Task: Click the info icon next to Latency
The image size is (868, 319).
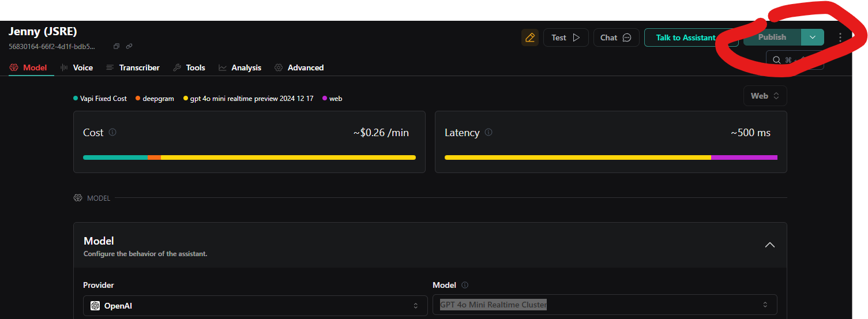Action: (x=489, y=132)
